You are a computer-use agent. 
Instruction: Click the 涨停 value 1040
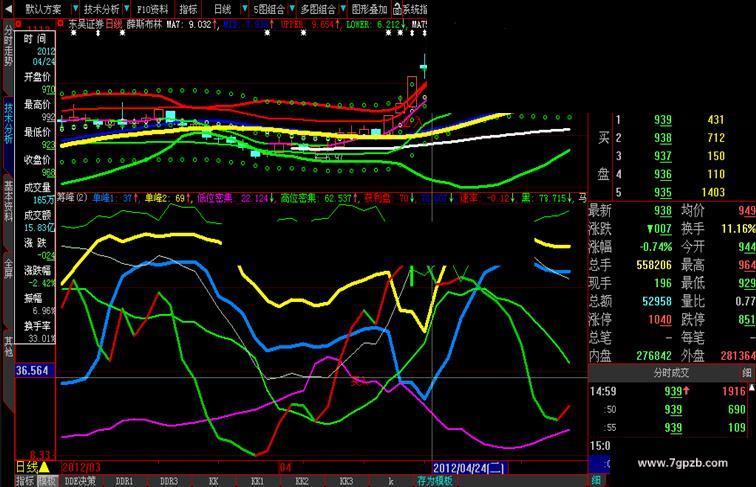click(660, 319)
